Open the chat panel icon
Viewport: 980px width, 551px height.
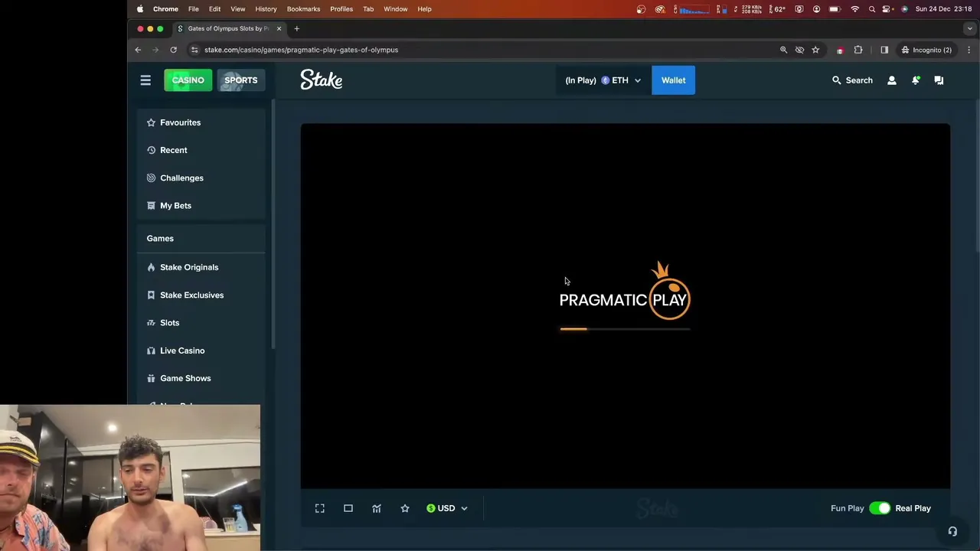939,80
